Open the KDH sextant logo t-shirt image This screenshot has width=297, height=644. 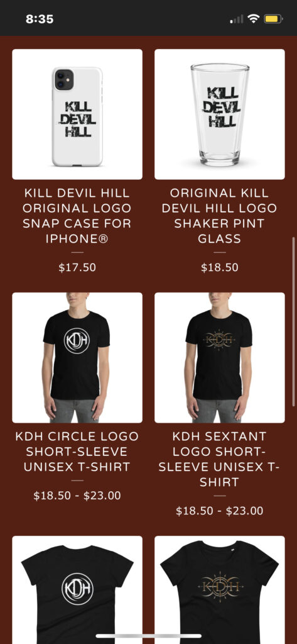[x=220, y=357]
